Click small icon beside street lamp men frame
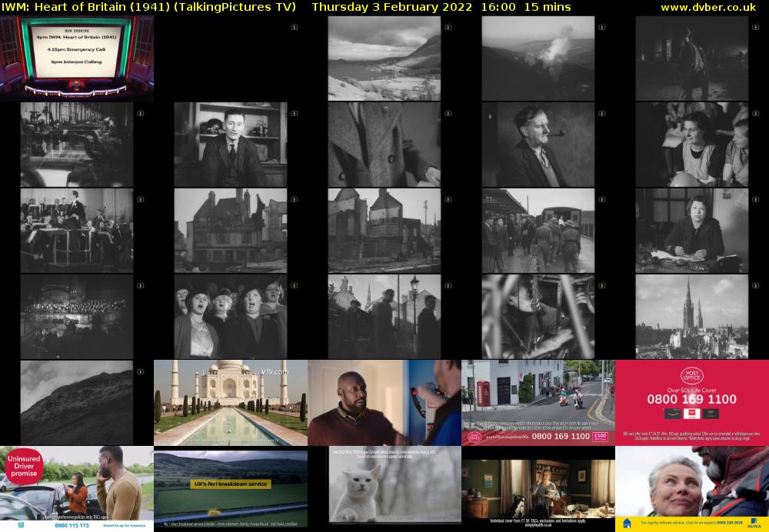The height and width of the screenshot is (532, 769). [x=448, y=285]
